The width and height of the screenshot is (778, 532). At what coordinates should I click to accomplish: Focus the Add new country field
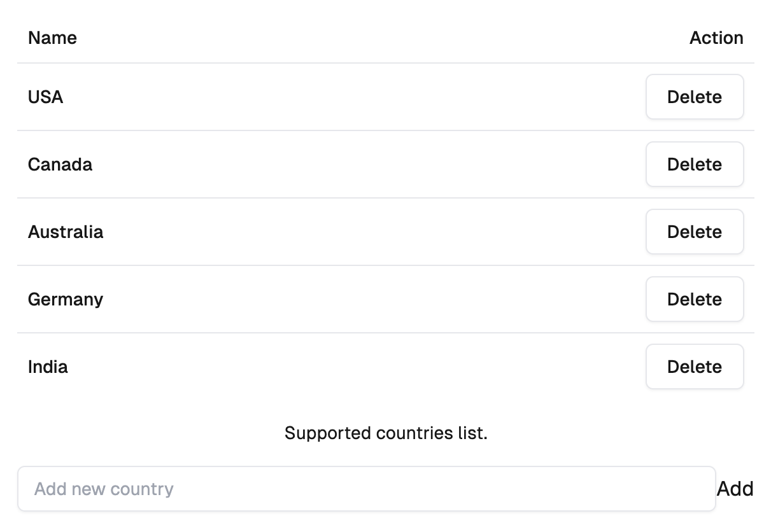[366, 489]
